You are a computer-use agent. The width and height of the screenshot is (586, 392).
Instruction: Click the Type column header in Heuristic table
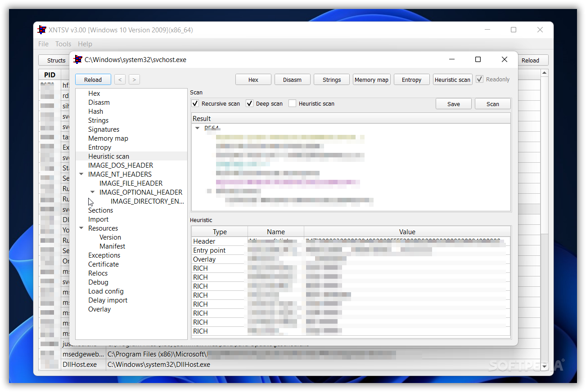pos(220,232)
